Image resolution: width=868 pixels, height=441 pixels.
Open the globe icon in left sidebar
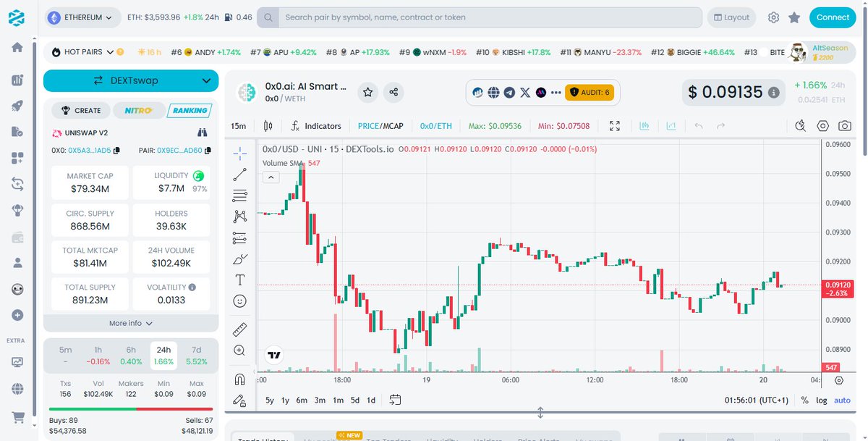(17, 389)
